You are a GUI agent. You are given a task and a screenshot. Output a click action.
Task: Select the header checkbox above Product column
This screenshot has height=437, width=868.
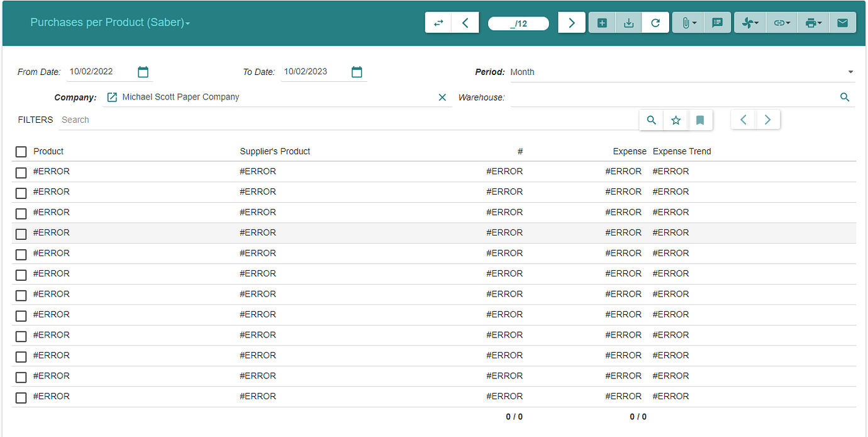(x=21, y=151)
